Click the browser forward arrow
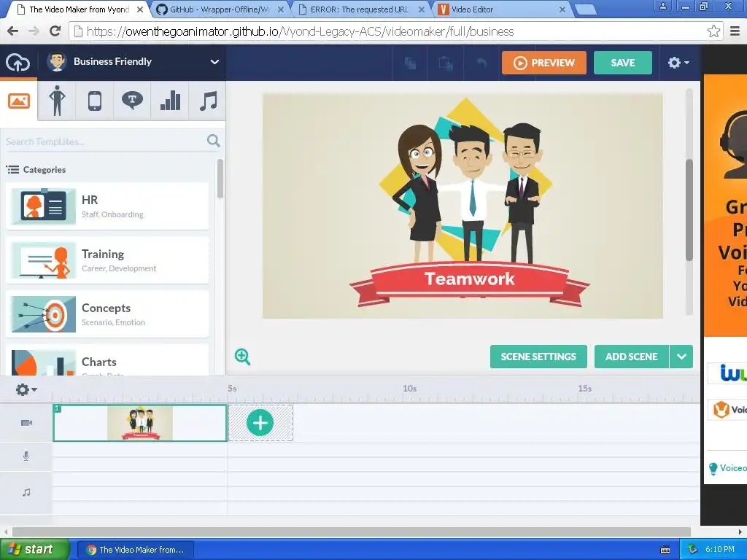Image resolution: width=747 pixels, height=560 pixels. tap(34, 31)
